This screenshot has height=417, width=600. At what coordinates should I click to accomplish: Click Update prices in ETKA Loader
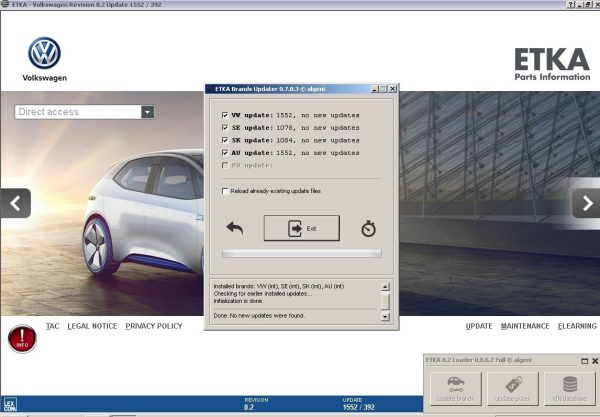click(x=512, y=389)
